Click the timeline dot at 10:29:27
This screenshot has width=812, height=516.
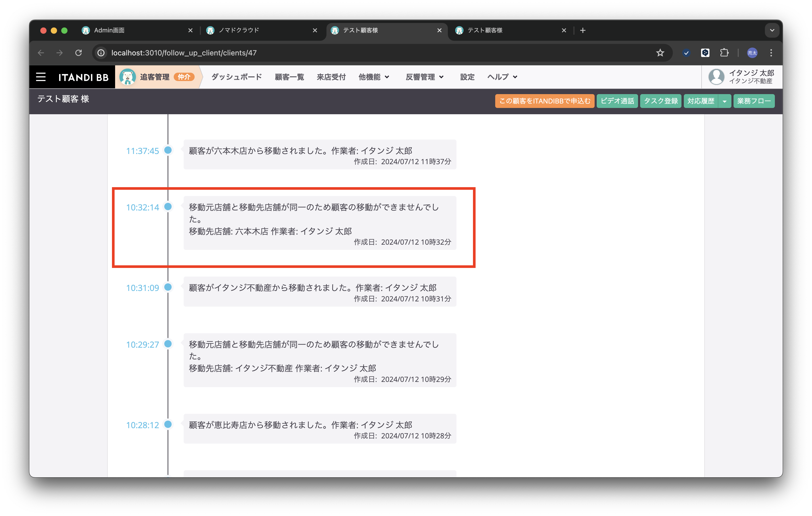click(168, 343)
